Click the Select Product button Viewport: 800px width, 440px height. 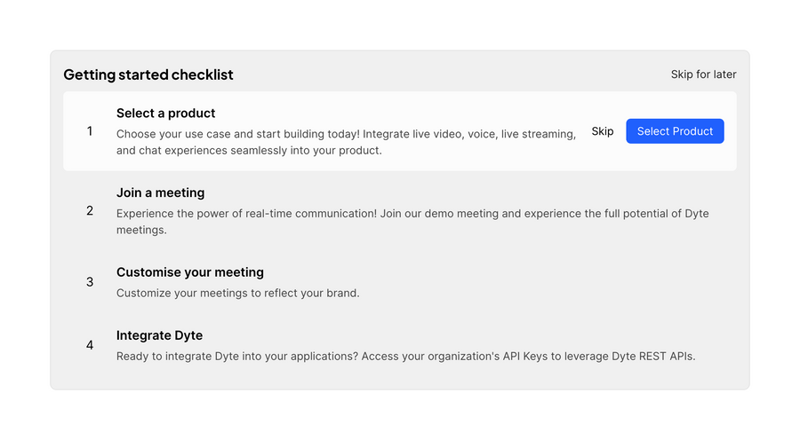675,131
